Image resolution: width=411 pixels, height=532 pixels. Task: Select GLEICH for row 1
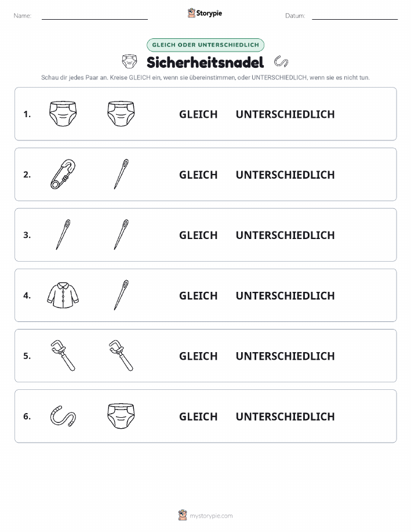198,114
